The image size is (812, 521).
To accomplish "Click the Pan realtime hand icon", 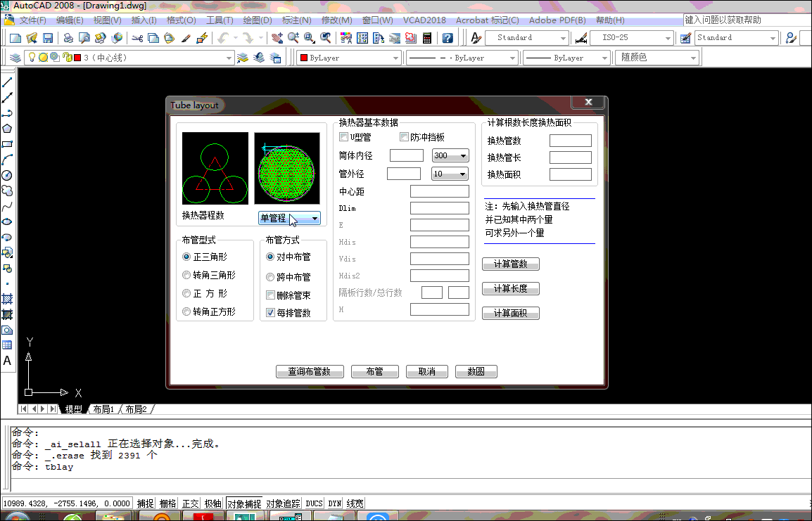I will click(277, 38).
